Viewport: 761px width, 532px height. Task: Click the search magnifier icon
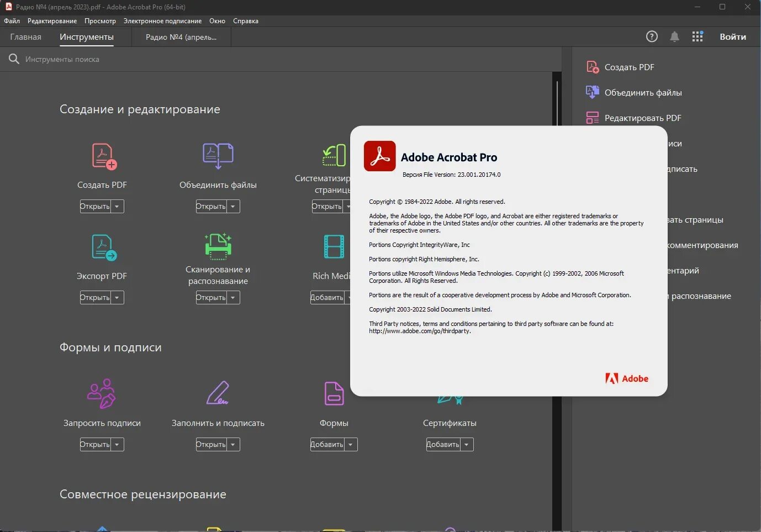[x=14, y=59]
